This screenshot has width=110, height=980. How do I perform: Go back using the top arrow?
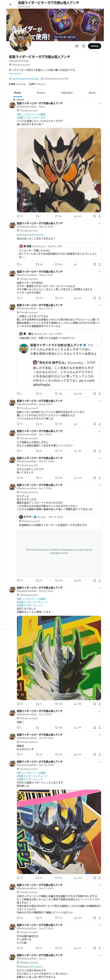pyautogui.click(x=10, y=5)
